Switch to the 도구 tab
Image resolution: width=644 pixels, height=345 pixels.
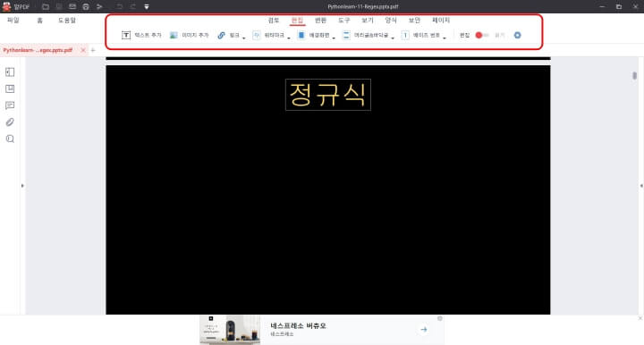(x=343, y=20)
